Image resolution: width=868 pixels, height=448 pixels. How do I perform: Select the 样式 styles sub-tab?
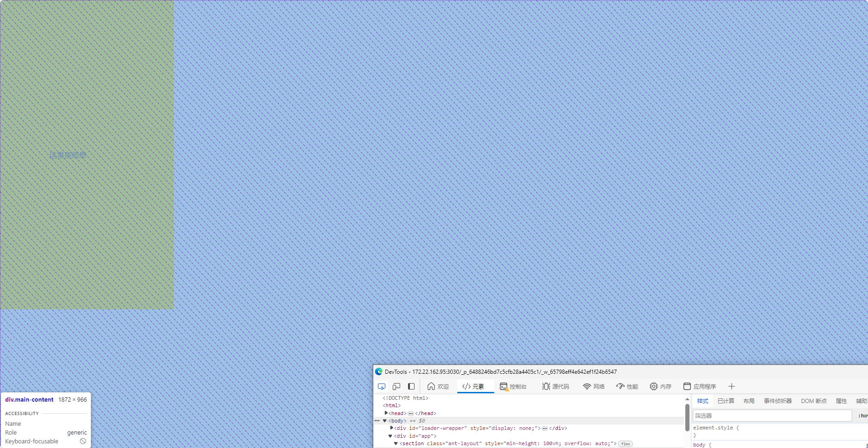pos(703,401)
